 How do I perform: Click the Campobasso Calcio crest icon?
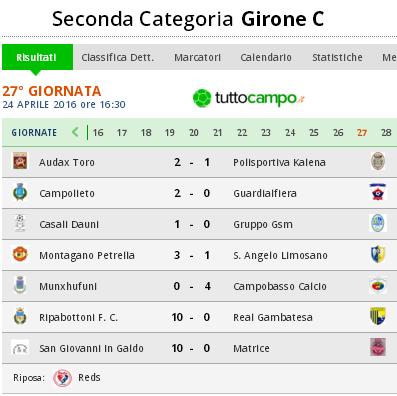(378, 285)
